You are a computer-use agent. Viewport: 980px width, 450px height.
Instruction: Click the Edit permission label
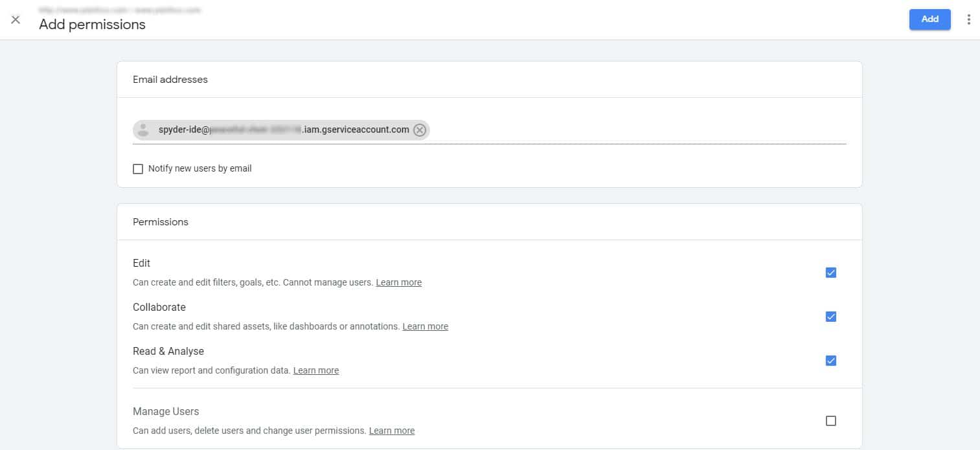141,264
